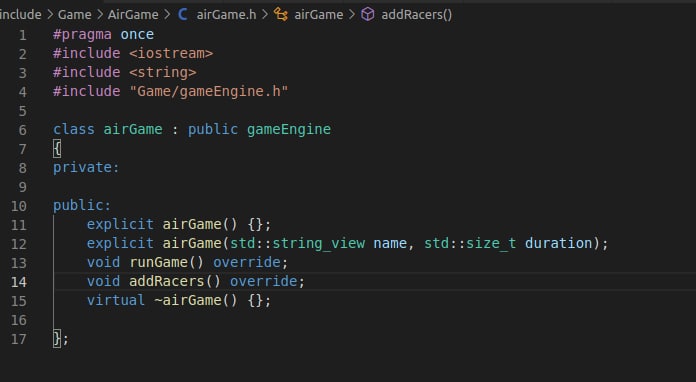Select the airGame.h file breadcrumb
696x382 pixels.
pyautogui.click(x=226, y=15)
